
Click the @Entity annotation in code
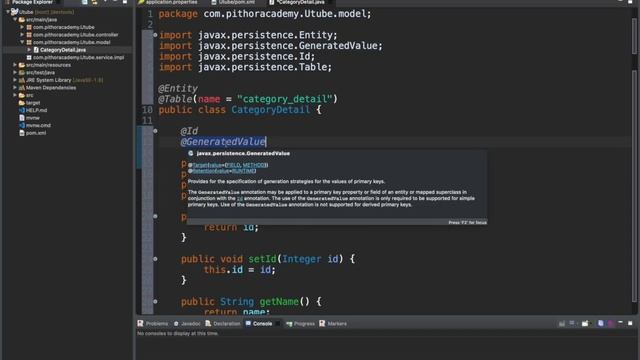pyautogui.click(x=178, y=89)
